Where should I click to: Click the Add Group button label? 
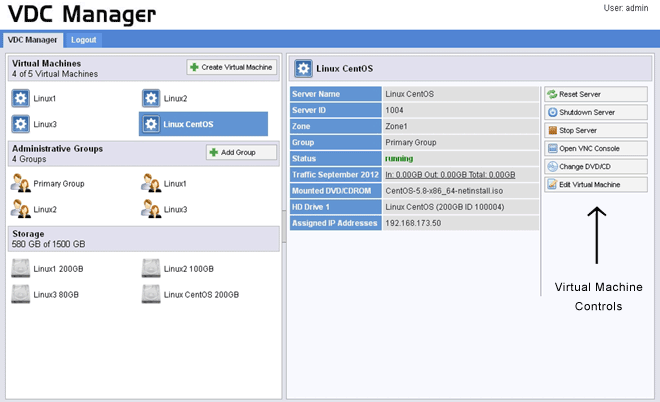click(x=238, y=152)
